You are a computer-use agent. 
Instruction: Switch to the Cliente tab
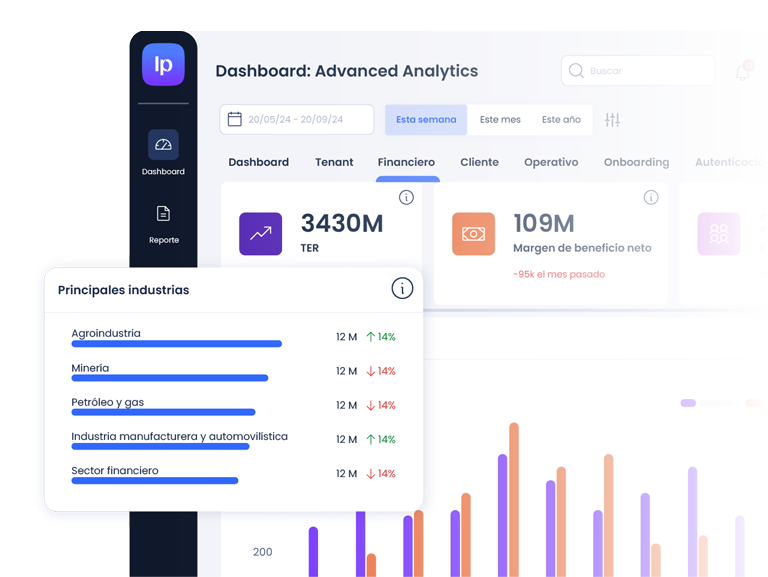point(479,162)
